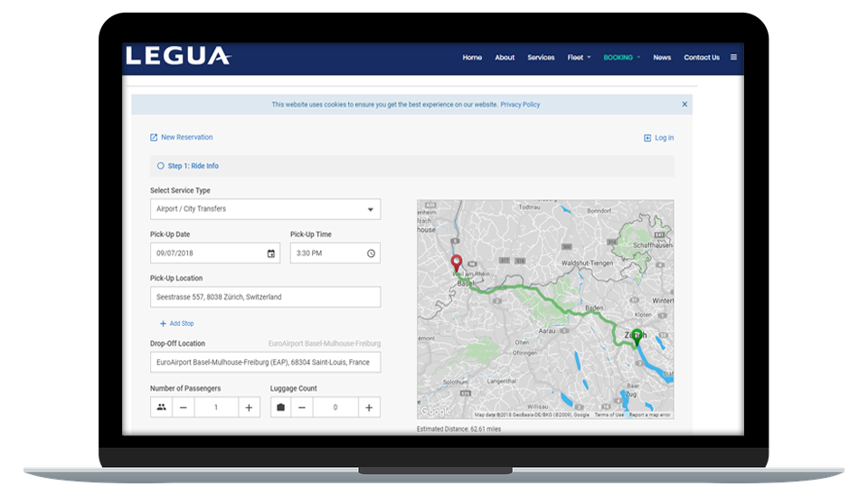
Task: Expand the Fleet menu
Action: (579, 57)
